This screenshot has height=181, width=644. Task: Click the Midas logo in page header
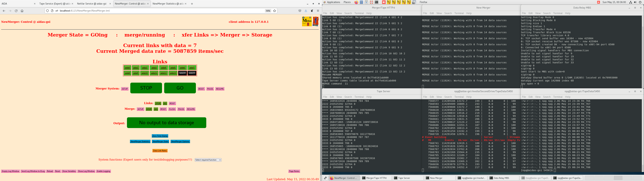point(307,21)
